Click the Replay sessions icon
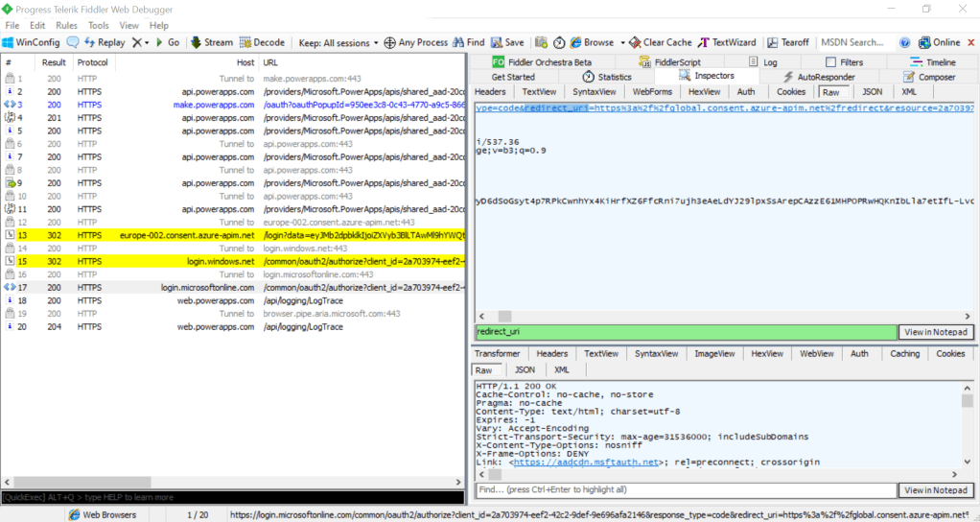Screen dimensions: 980x522 (89, 42)
